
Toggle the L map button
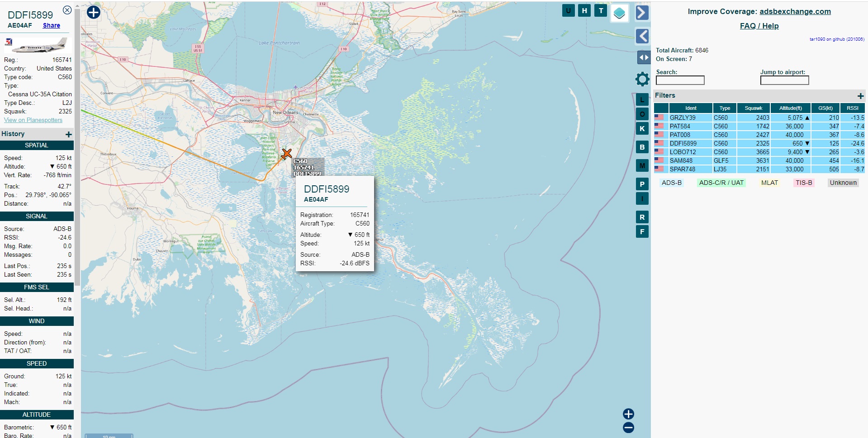642,99
